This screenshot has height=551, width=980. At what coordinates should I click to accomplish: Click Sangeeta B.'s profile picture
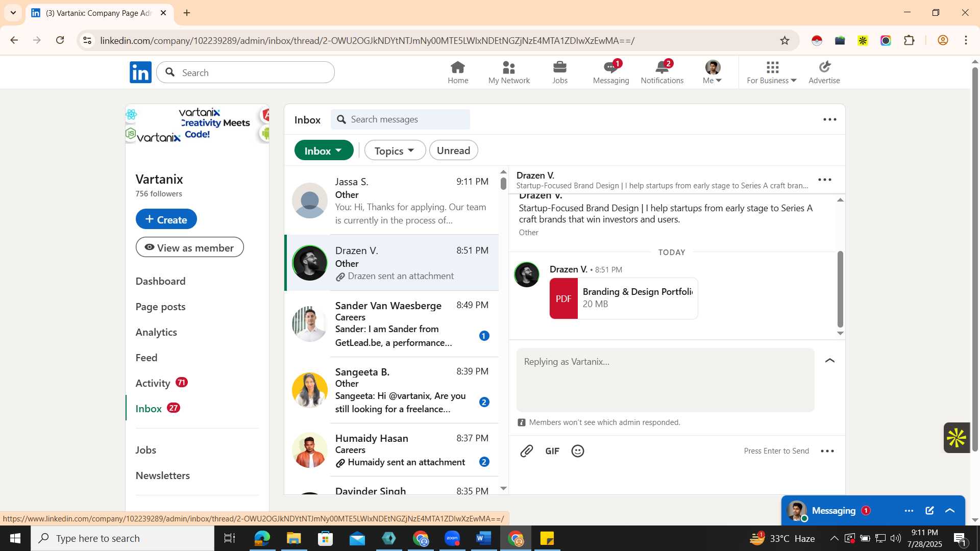(x=309, y=390)
